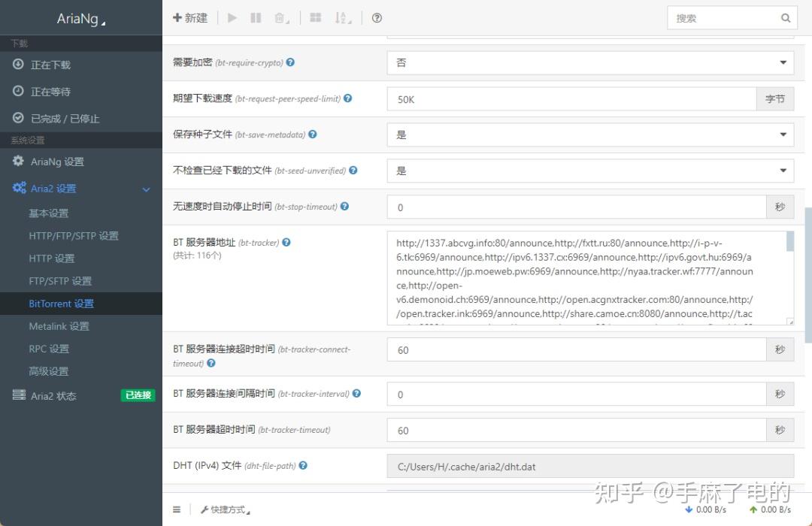Click the hamburger menu icon at bottom
Image resolution: width=812 pixels, height=526 pixels.
[x=177, y=509]
